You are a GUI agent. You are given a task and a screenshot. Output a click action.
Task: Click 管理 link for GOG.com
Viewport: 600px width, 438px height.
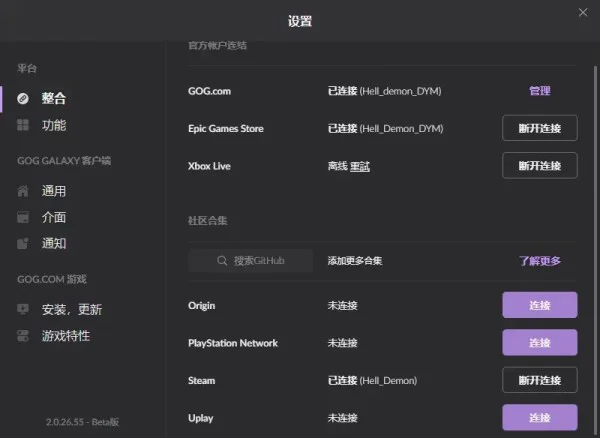click(x=540, y=91)
